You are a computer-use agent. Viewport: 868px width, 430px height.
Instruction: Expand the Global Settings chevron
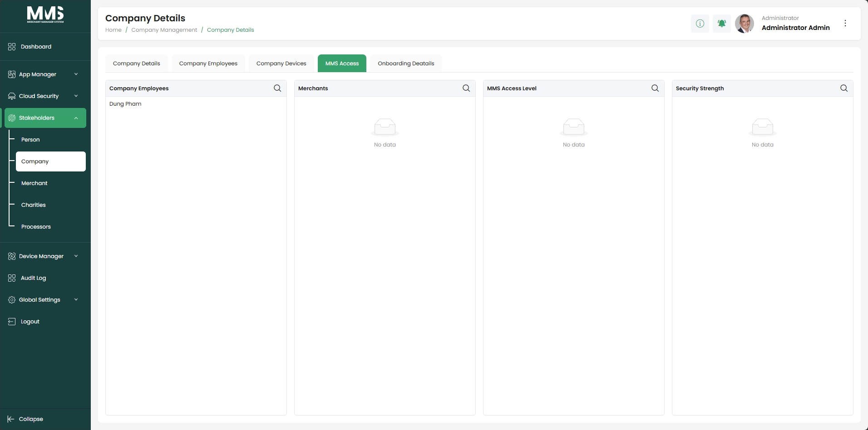tap(76, 300)
